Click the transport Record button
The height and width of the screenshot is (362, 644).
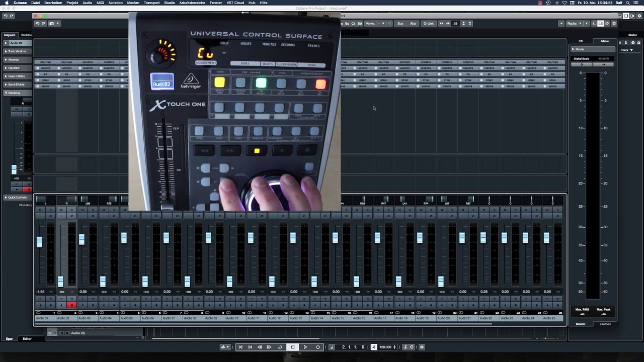pos(318,347)
